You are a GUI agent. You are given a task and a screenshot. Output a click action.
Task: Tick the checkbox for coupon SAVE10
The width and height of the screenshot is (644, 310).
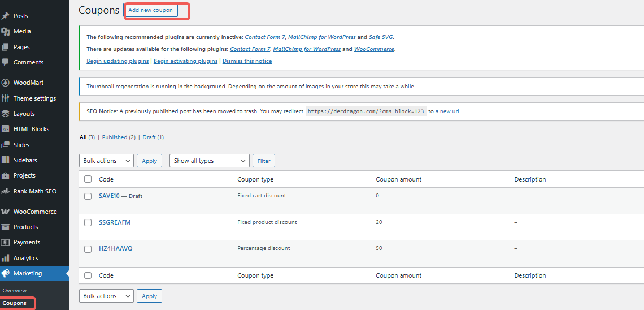click(x=88, y=196)
